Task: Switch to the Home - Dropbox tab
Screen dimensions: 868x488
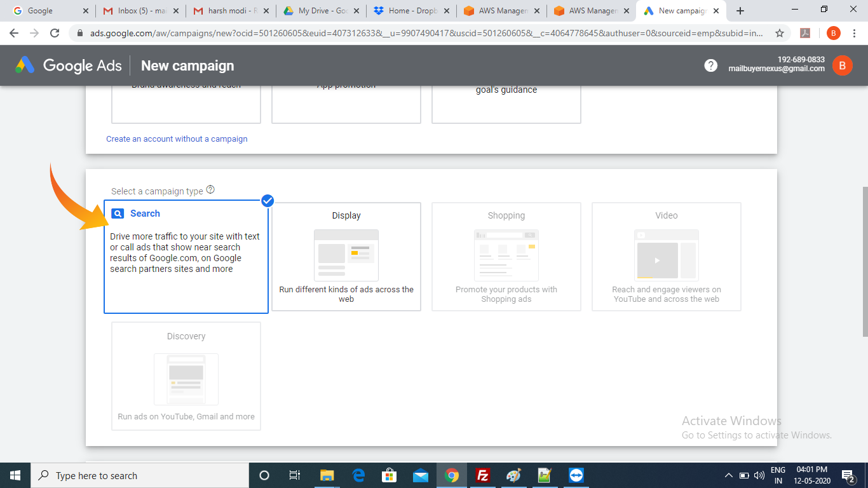Action: tap(412, 11)
